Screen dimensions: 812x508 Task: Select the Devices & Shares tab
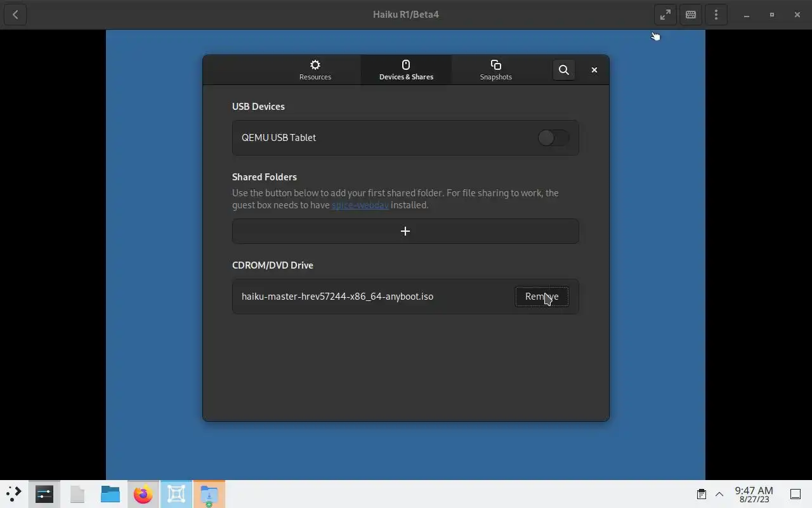(406, 70)
